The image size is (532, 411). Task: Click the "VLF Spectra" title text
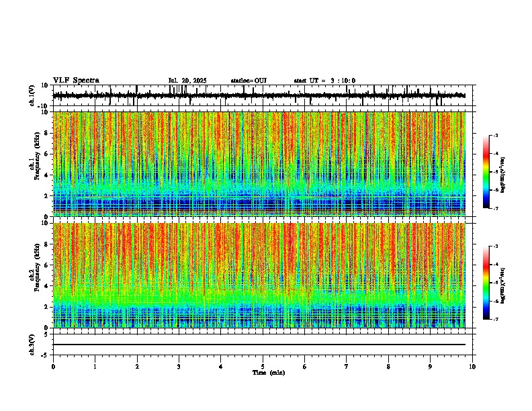76,80
